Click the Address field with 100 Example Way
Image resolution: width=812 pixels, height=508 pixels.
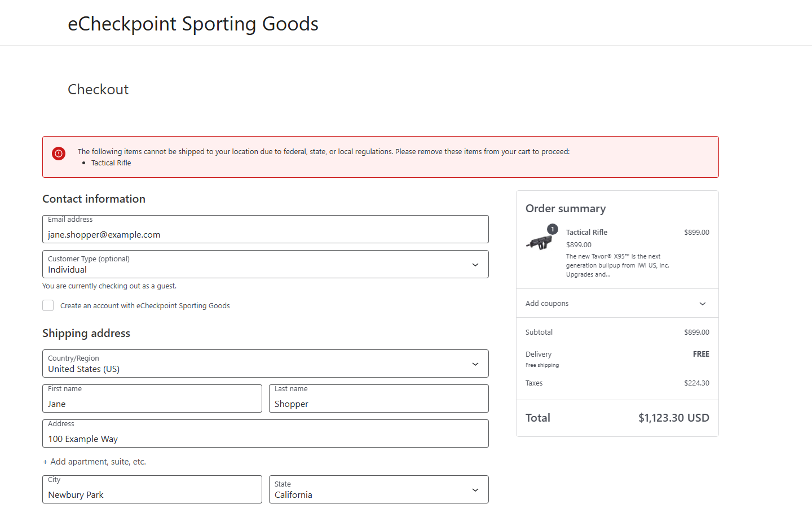click(x=266, y=433)
